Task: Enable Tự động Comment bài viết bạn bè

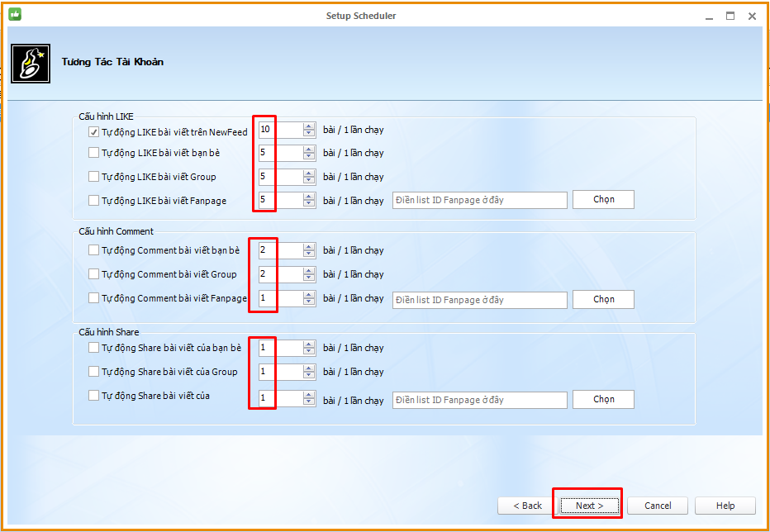Action: 93,250
